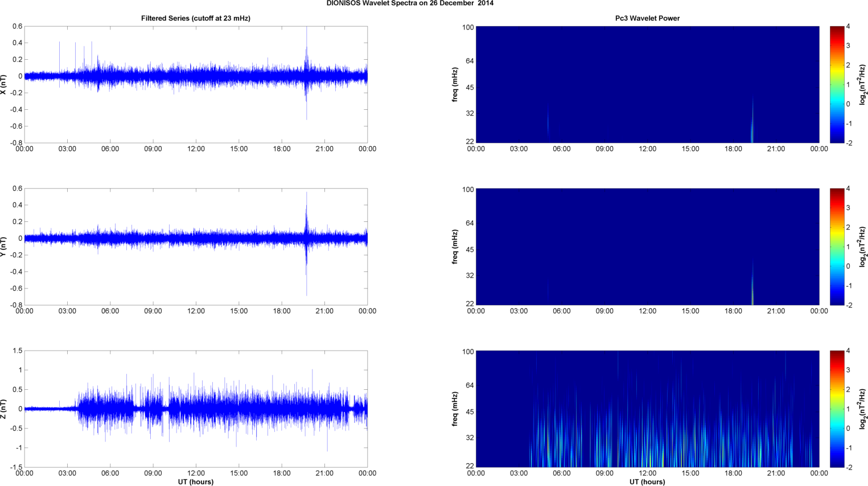Click the Z component filtered series plot
Screen dimensions: 868x486
(x=196, y=409)
